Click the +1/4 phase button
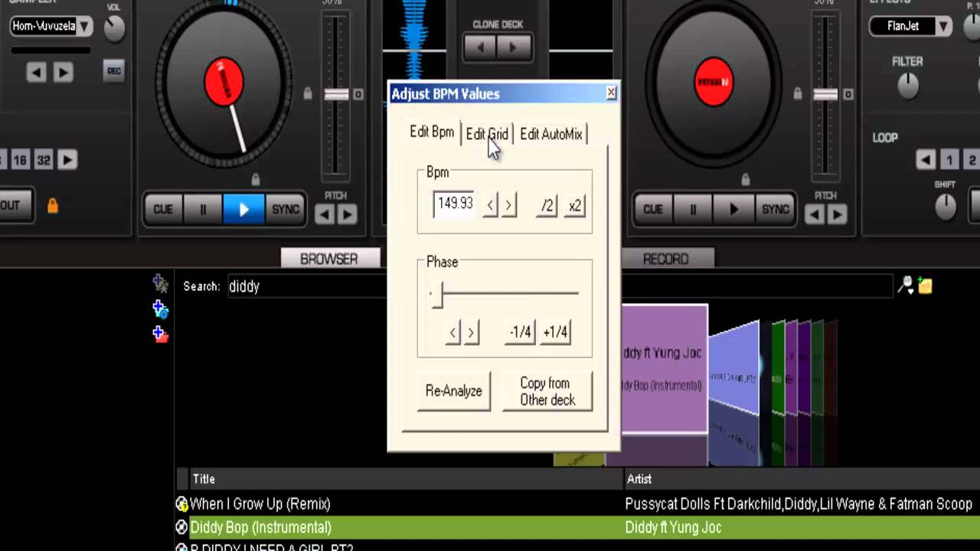The height and width of the screenshot is (551, 980). click(555, 332)
